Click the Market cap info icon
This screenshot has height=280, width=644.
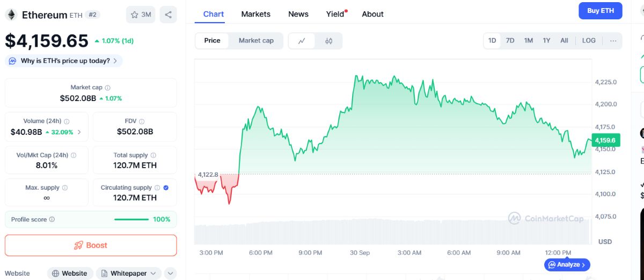pos(108,88)
